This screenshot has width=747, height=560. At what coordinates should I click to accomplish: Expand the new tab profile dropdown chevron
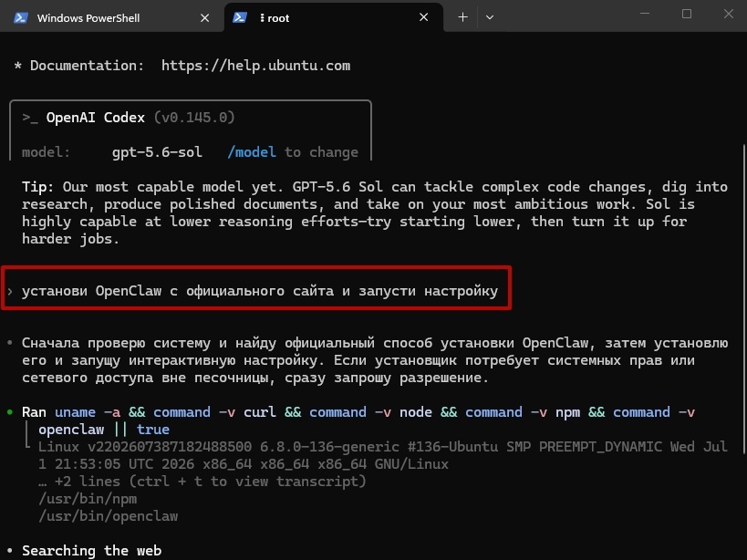pos(489,17)
